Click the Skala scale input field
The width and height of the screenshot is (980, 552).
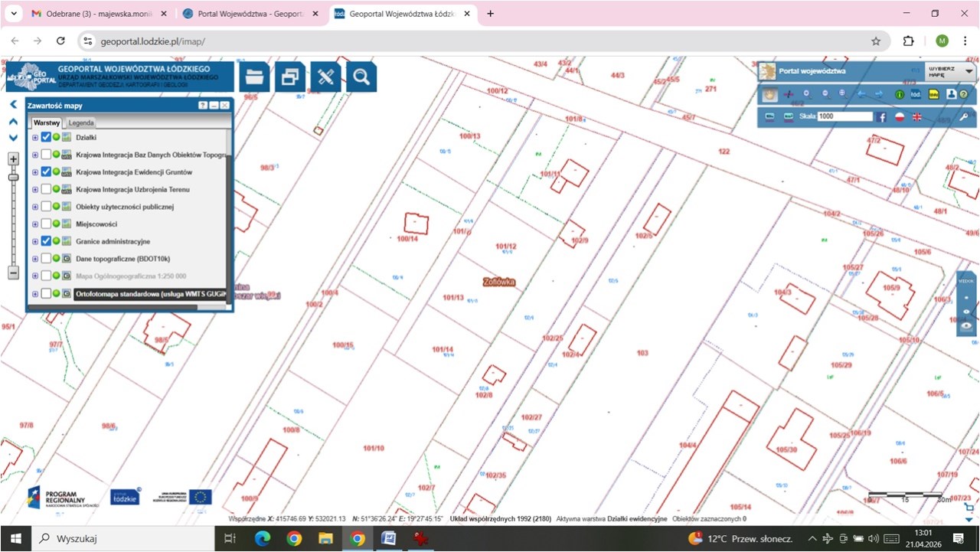coord(844,116)
